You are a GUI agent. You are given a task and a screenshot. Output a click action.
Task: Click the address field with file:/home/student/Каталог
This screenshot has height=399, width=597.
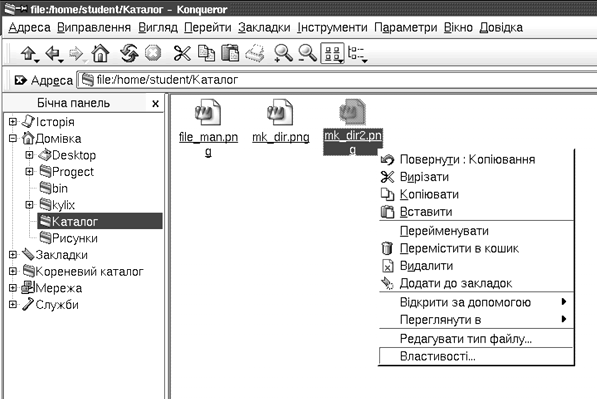tap(337, 80)
